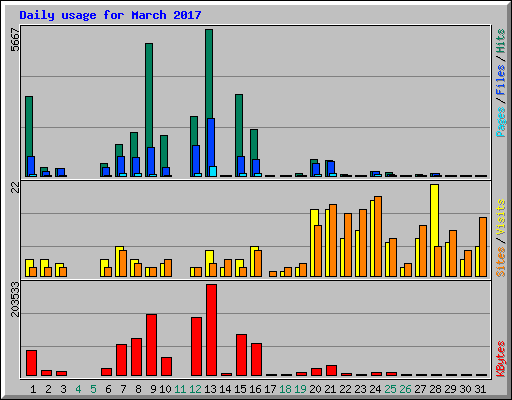Screen dimensions: 512x400
Task: Click day label 15 on the x-axis
Action: pos(240,389)
